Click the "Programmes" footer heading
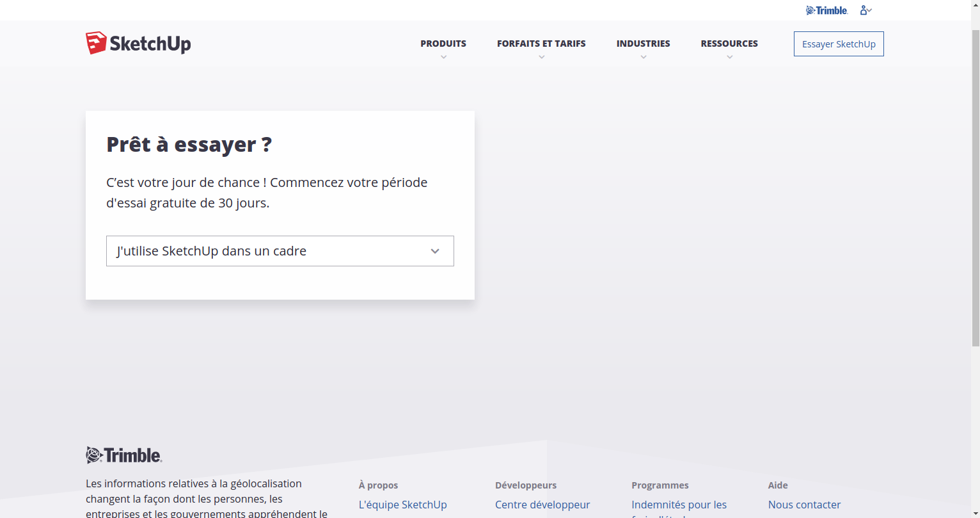 click(x=660, y=485)
